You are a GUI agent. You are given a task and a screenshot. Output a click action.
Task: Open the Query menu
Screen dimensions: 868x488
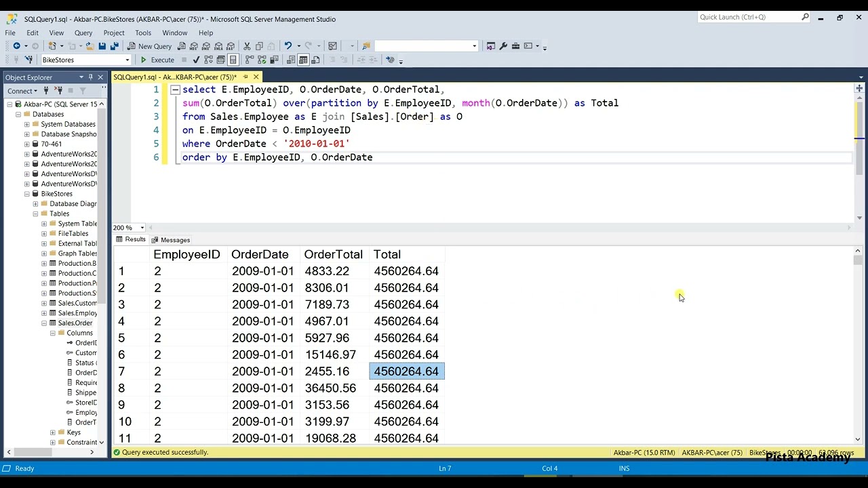tap(83, 33)
